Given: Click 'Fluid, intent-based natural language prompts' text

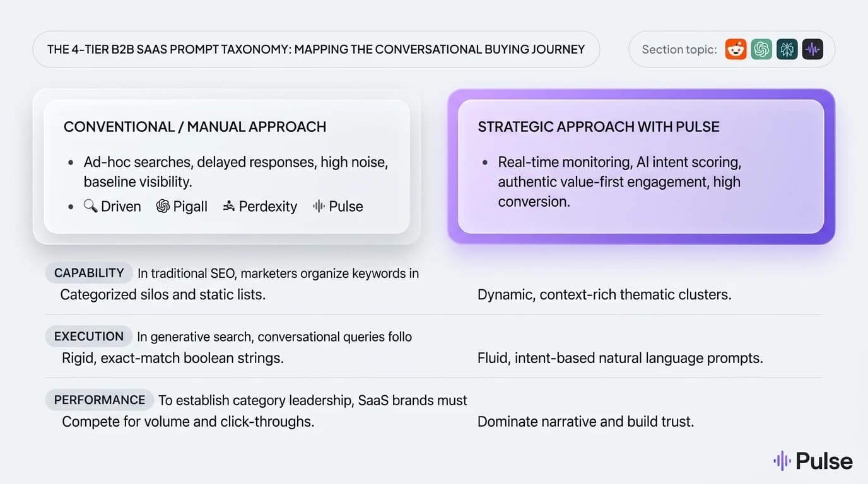Looking at the screenshot, I should pos(620,358).
